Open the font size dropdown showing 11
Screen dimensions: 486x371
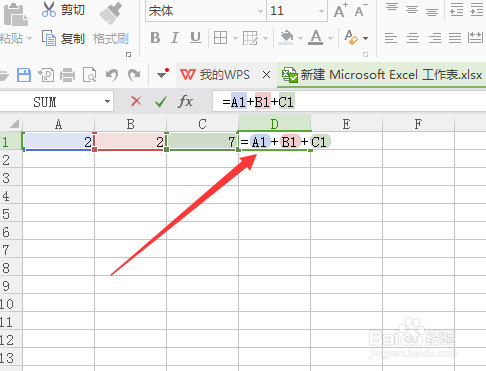coord(321,11)
